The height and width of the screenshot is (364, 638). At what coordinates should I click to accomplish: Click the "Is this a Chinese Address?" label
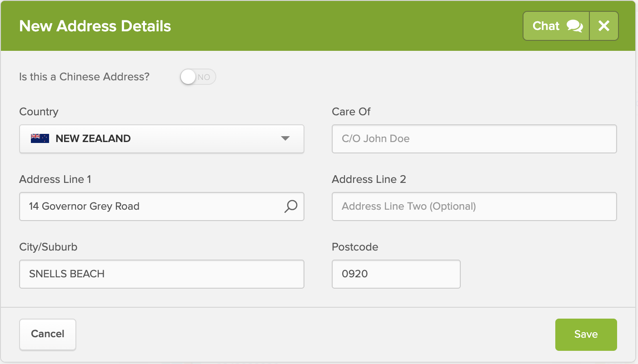tap(84, 77)
